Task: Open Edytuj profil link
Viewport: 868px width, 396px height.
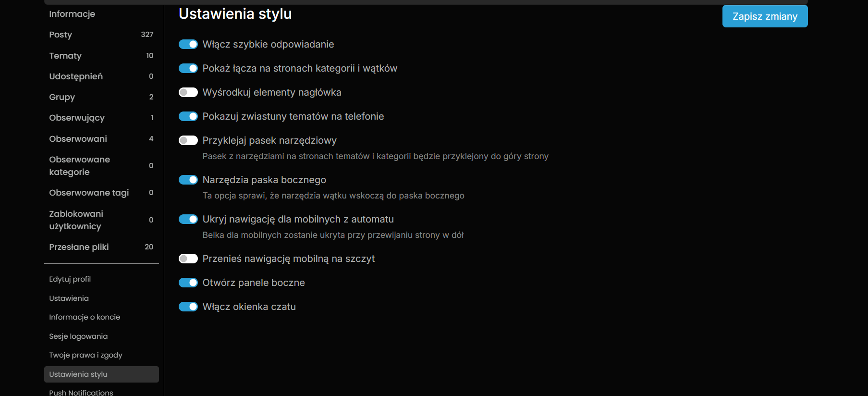Action: (70, 279)
